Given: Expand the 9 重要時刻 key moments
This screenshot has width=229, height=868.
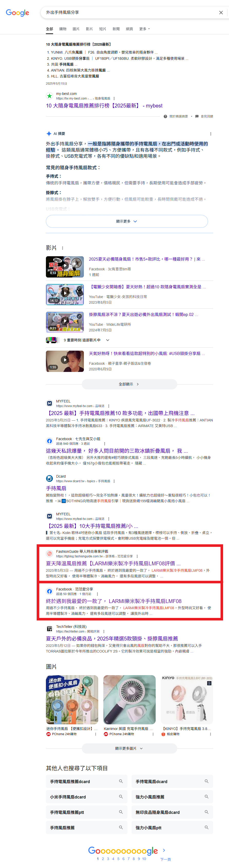Looking at the screenshot, I should (x=107, y=340).
